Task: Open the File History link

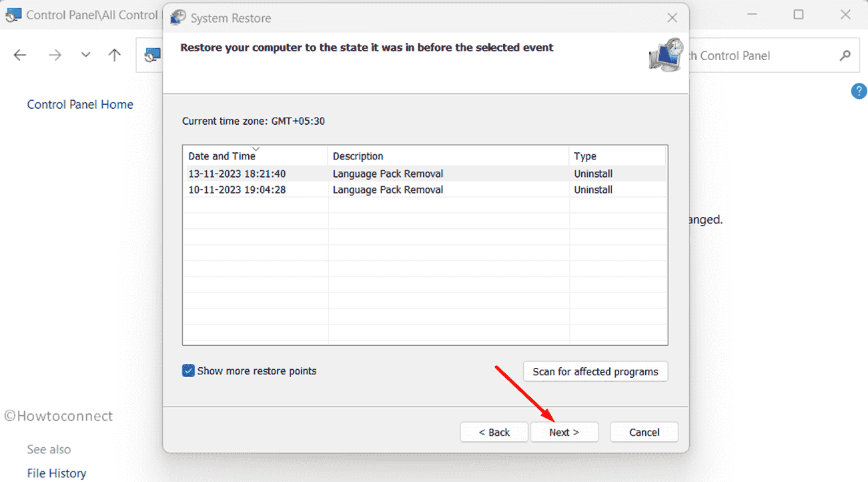Action: pyautogui.click(x=57, y=473)
